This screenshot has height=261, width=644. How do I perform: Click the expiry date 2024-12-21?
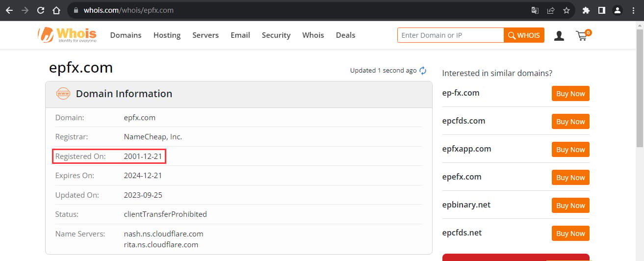pos(143,176)
